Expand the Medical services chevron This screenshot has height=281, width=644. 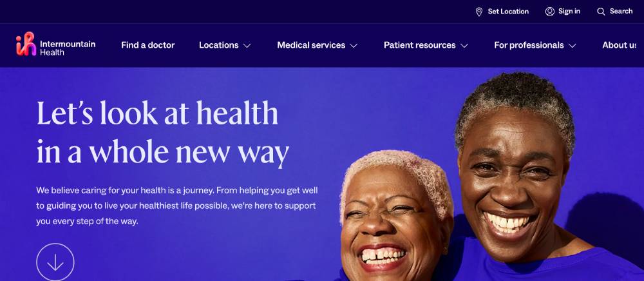pyautogui.click(x=354, y=46)
